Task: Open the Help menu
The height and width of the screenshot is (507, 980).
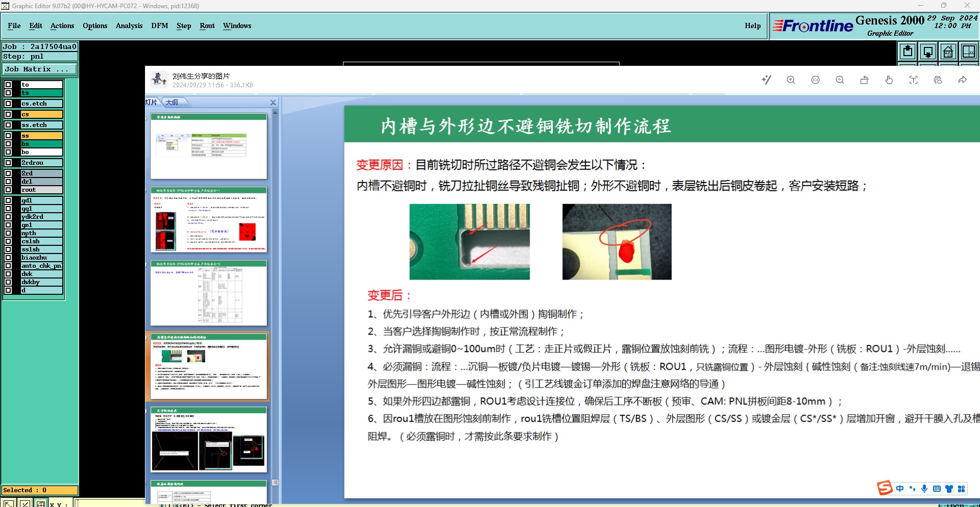Action: pyautogui.click(x=753, y=26)
